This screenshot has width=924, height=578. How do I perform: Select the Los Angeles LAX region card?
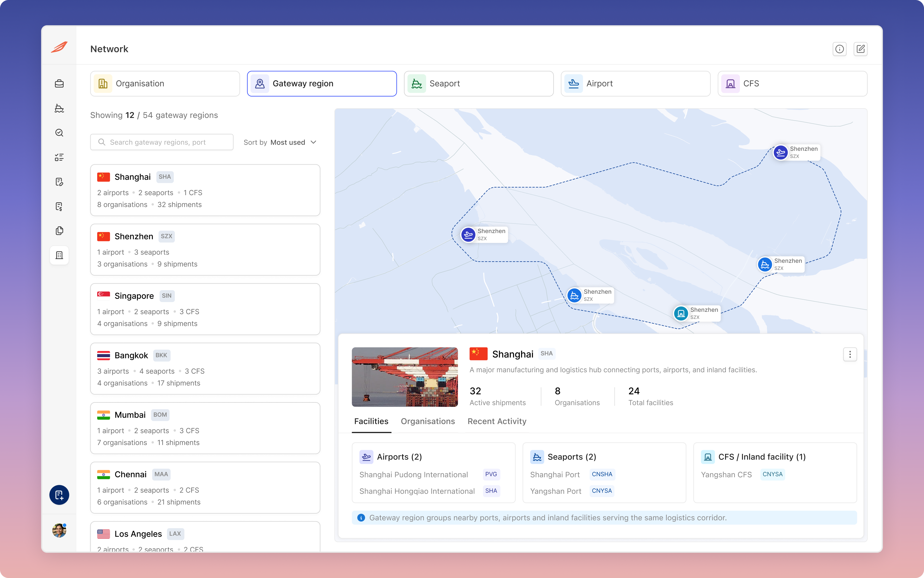[205, 537]
